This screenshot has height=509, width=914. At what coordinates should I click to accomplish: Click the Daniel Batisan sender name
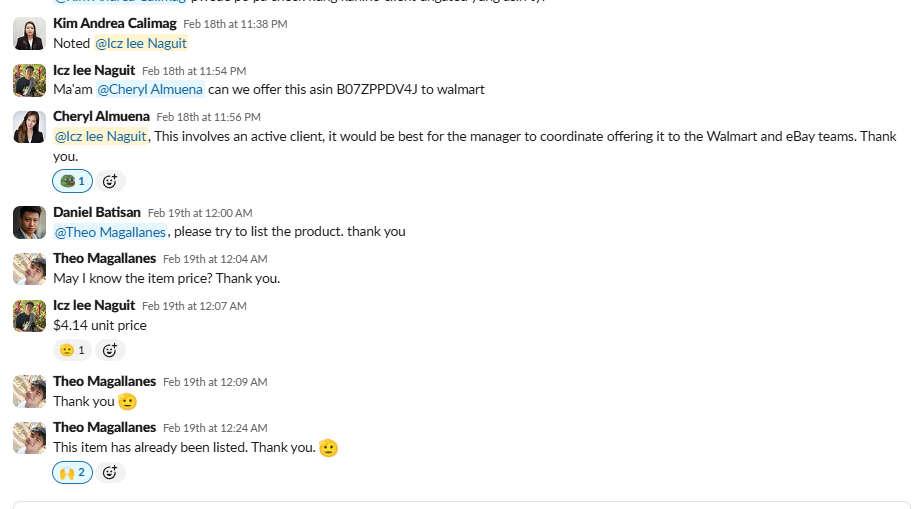(x=97, y=212)
